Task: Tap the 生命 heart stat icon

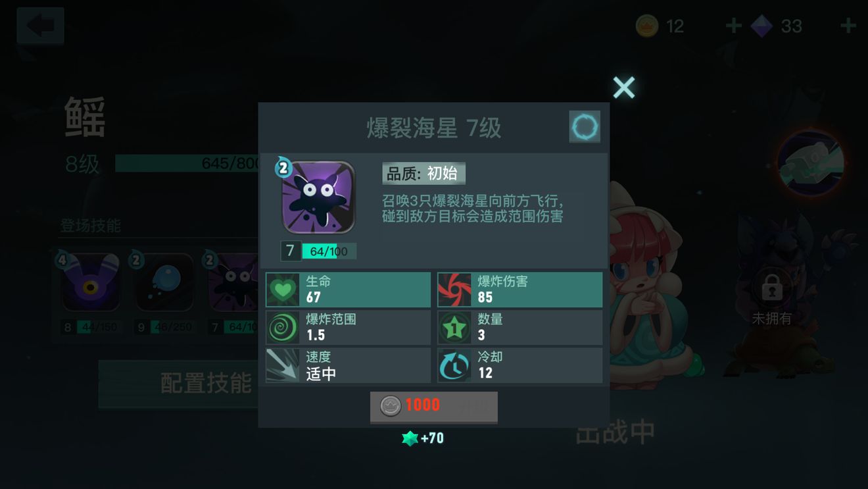Action: click(283, 290)
